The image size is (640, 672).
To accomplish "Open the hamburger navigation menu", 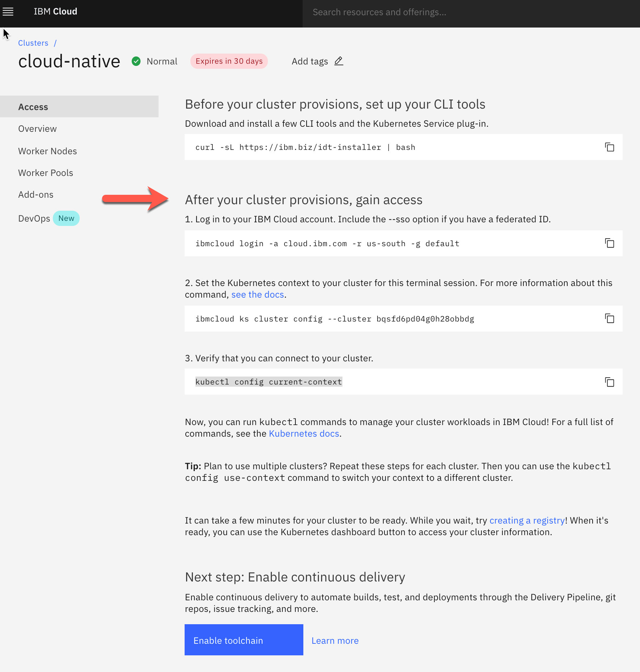I will tap(8, 12).
